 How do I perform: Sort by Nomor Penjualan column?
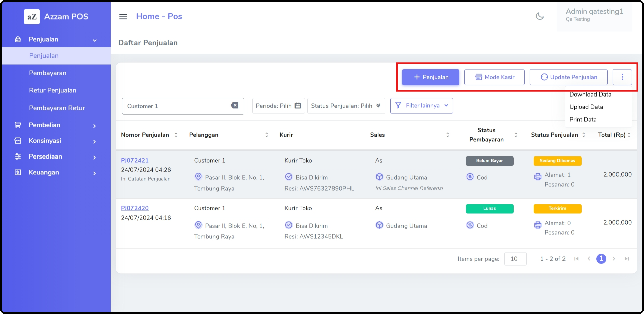click(176, 135)
